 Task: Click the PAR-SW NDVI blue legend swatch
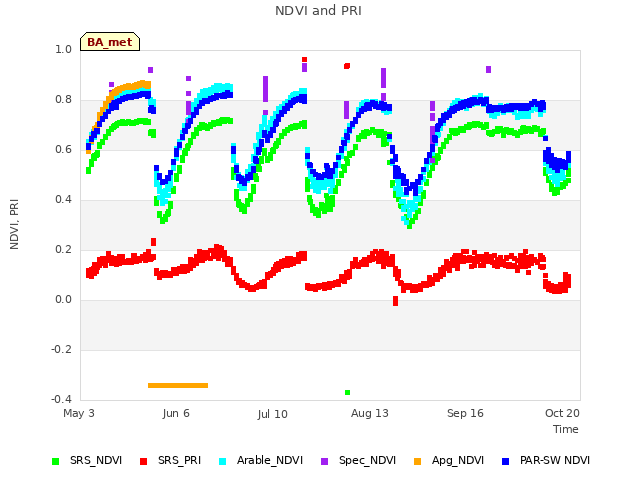[506, 461]
